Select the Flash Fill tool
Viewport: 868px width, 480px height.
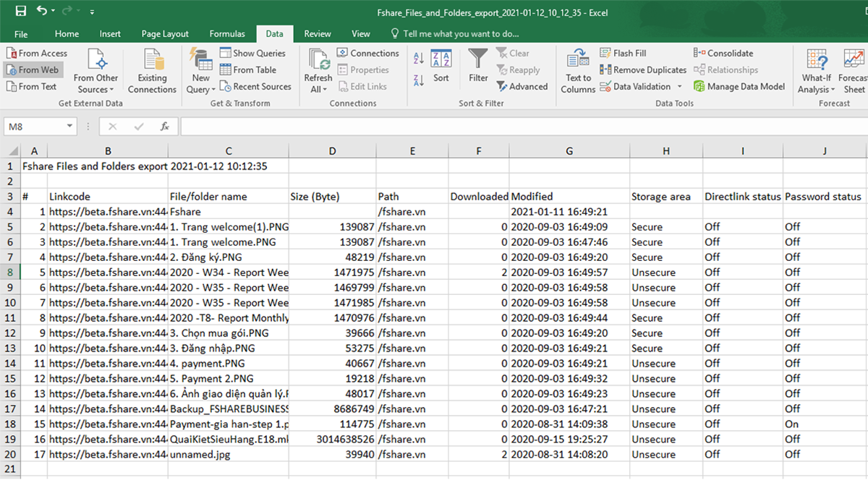click(623, 53)
